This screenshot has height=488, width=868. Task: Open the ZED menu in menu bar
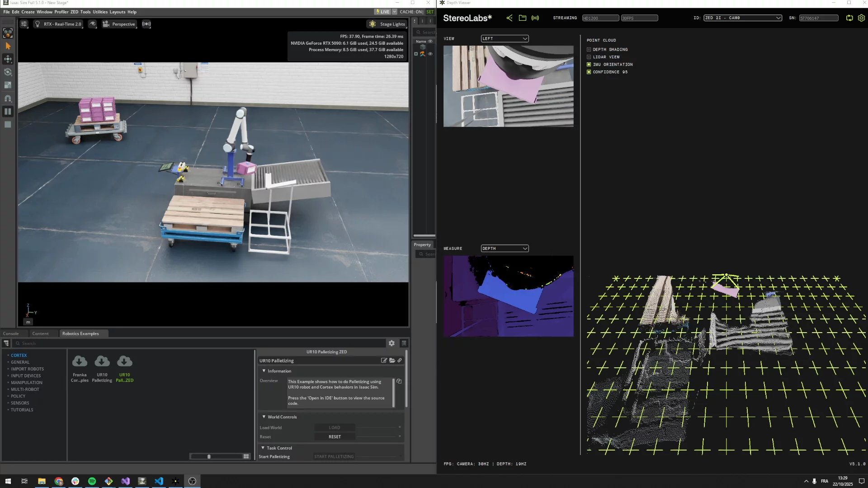click(x=74, y=12)
